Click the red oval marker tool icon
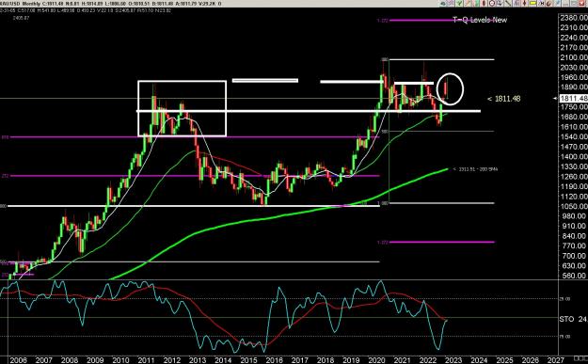 (484, 4)
